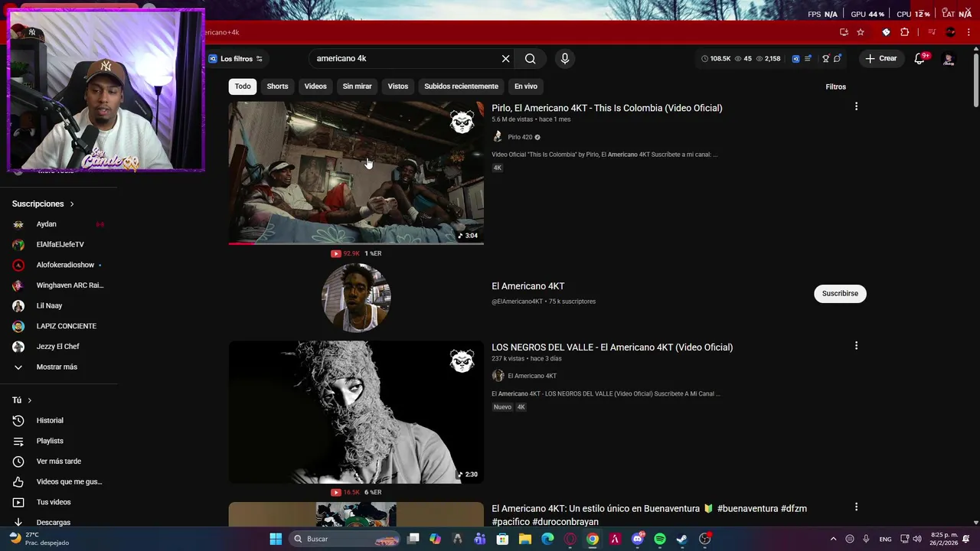Open the Pirlo 420 channel link
This screenshot has height=551, width=980.
pos(520,137)
